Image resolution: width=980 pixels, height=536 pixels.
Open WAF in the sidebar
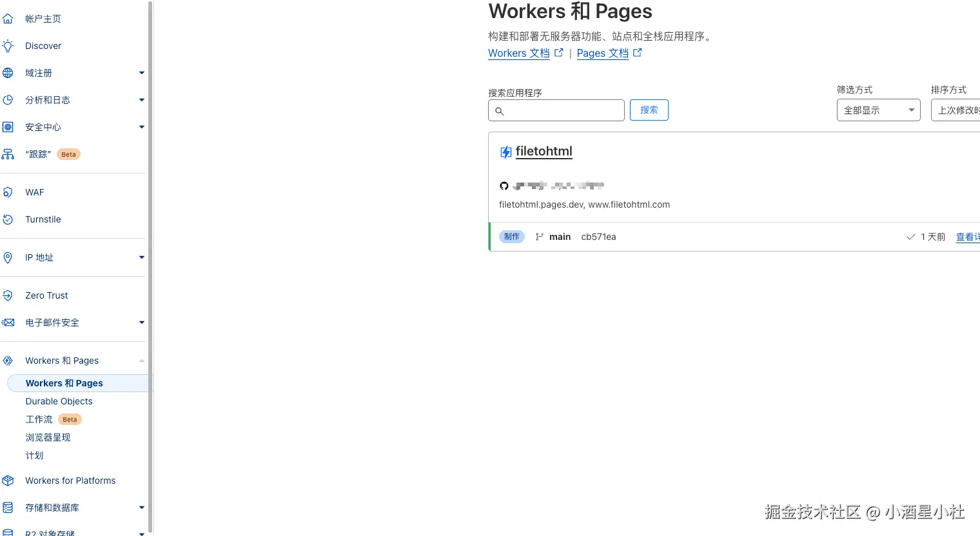pyautogui.click(x=35, y=192)
